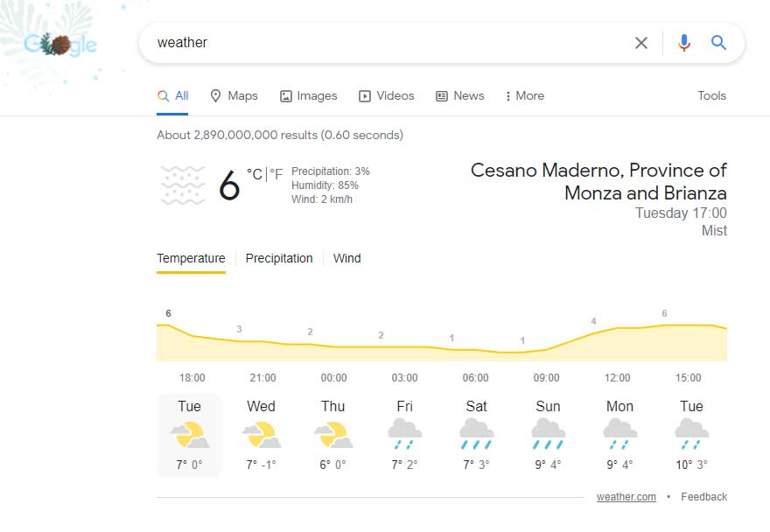
Task: Click the mist weather condition icon
Action: click(x=183, y=185)
